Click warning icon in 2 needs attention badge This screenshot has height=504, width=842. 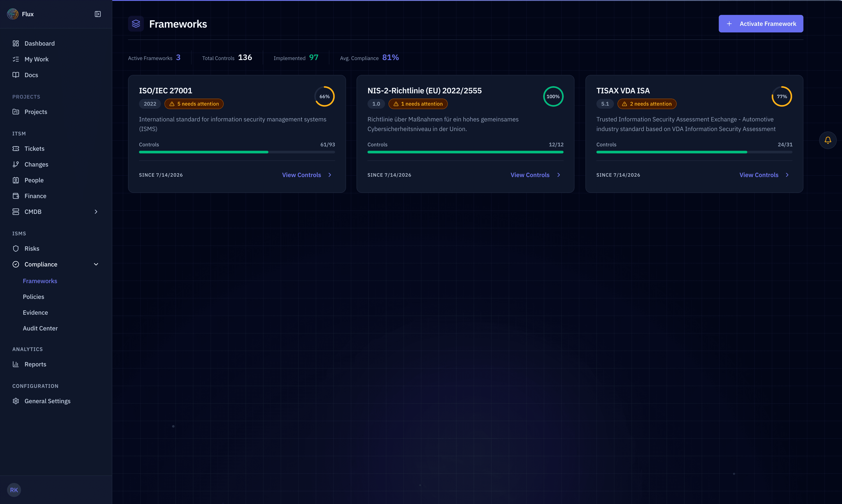point(624,104)
